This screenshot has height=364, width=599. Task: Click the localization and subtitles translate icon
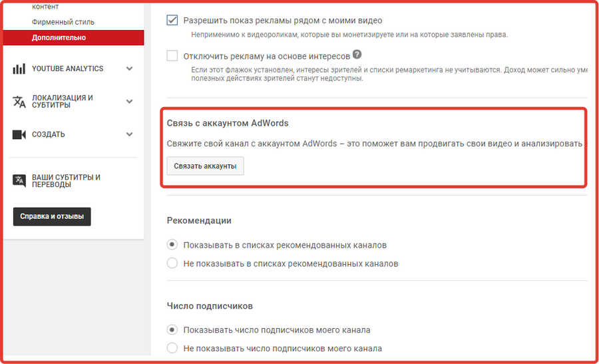tap(19, 102)
